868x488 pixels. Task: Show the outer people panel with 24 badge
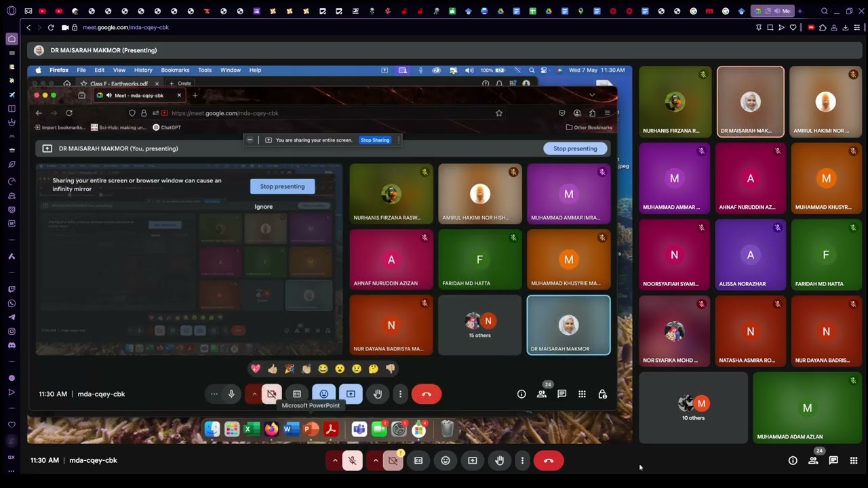click(813, 461)
